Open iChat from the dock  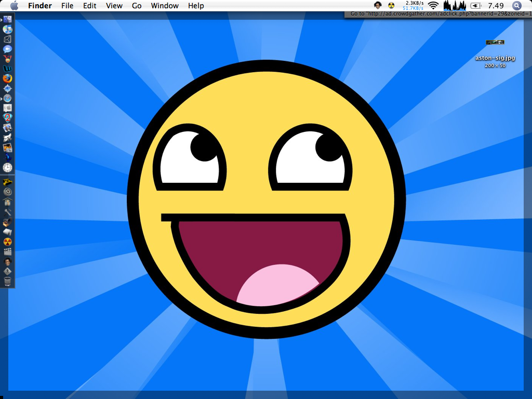[7, 49]
